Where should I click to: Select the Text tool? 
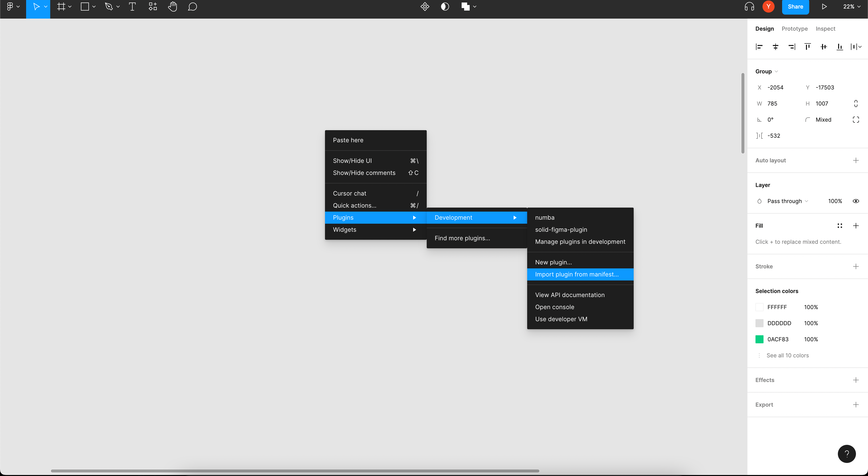pos(132,6)
